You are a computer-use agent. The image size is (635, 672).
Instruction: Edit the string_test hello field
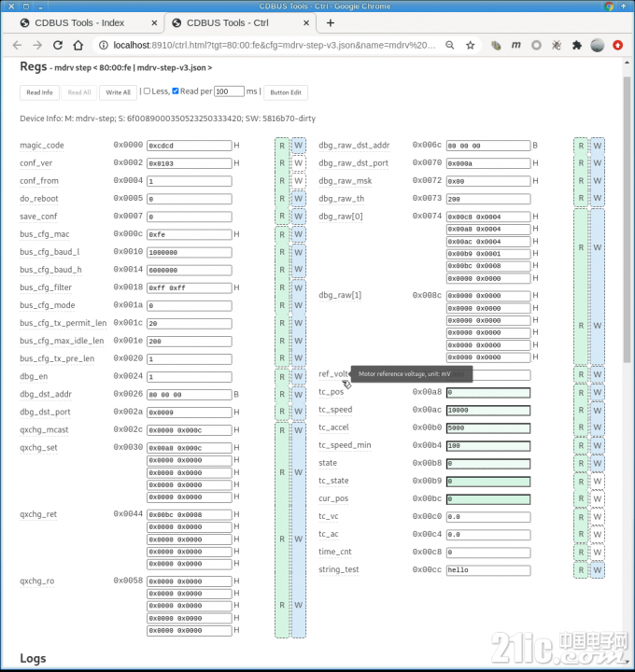[488, 570]
